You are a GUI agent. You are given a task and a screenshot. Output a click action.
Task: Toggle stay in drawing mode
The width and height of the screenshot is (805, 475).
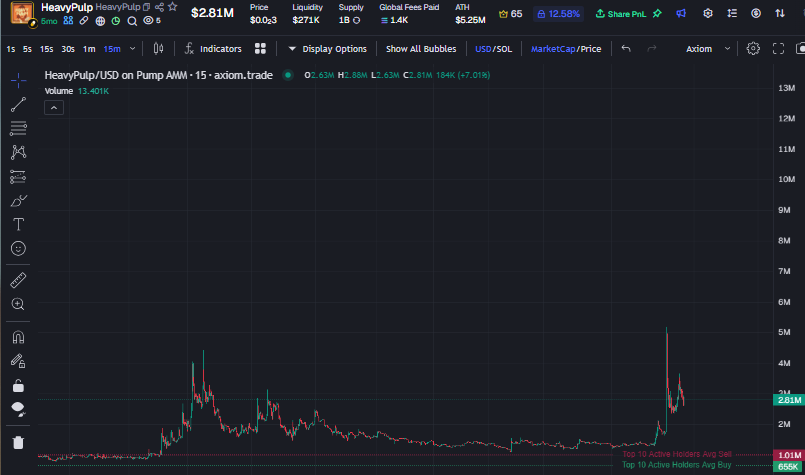click(18, 362)
